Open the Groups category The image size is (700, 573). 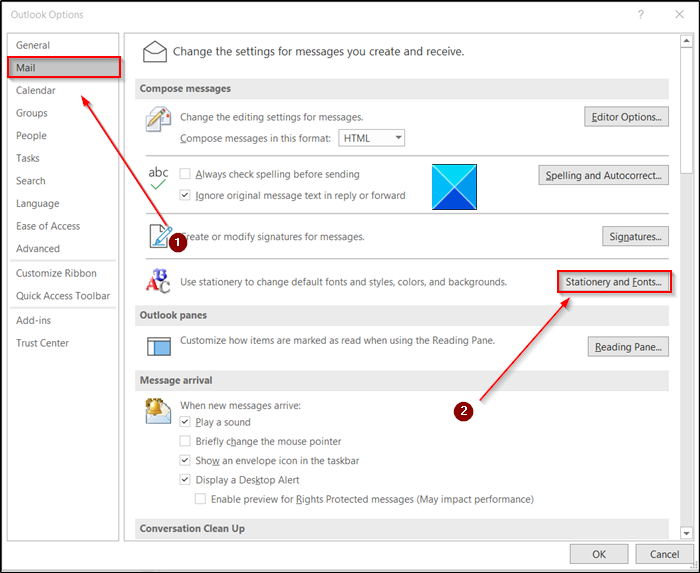63,113
